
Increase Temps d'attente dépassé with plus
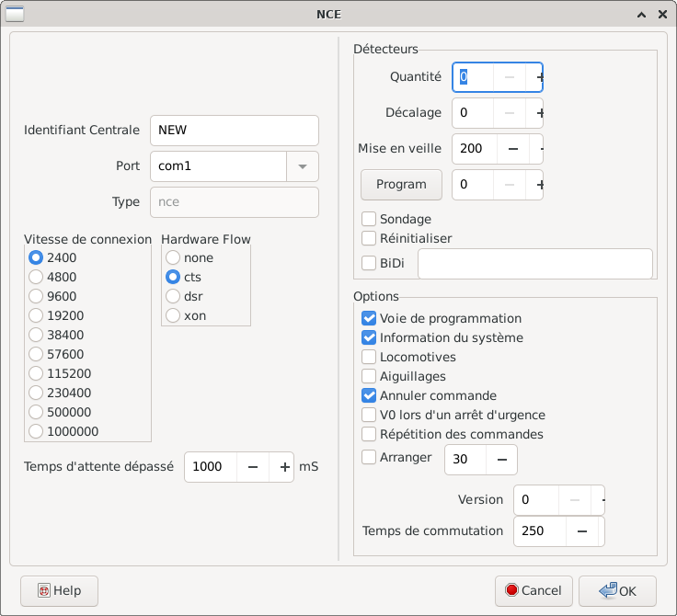(x=284, y=467)
